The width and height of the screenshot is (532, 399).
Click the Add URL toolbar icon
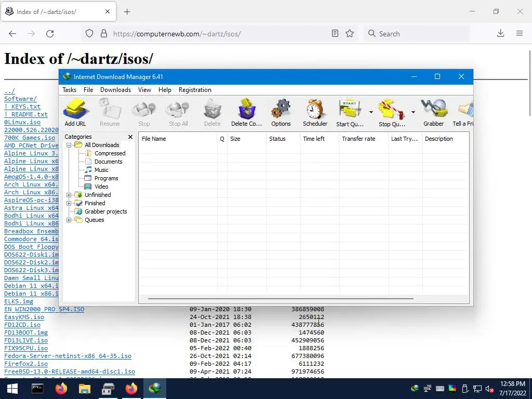tap(75, 113)
